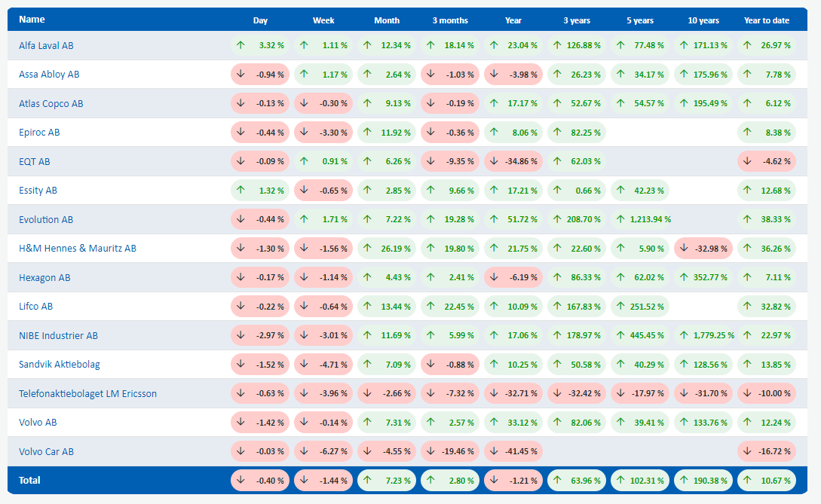Click Epiroc's 3 years value 82.25 %
The image size is (821, 504).
pos(586,133)
